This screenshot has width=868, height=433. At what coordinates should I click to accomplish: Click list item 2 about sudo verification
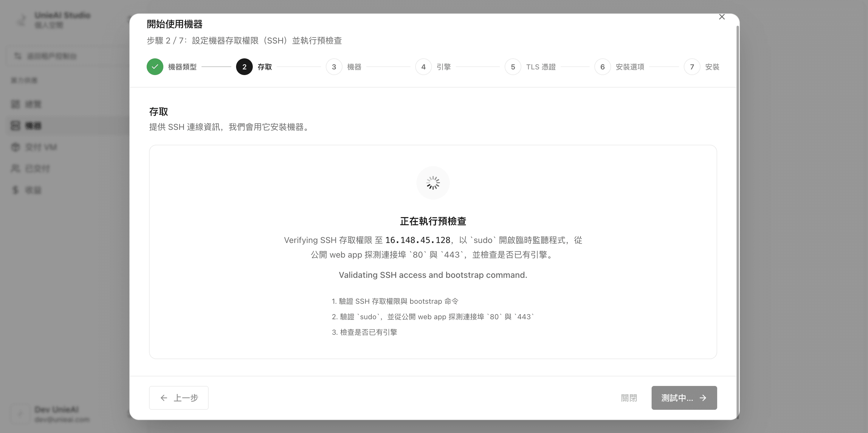click(433, 317)
